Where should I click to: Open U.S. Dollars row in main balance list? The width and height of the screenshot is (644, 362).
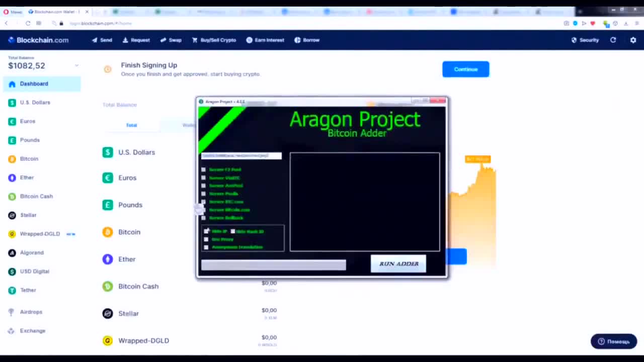tap(129, 152)
